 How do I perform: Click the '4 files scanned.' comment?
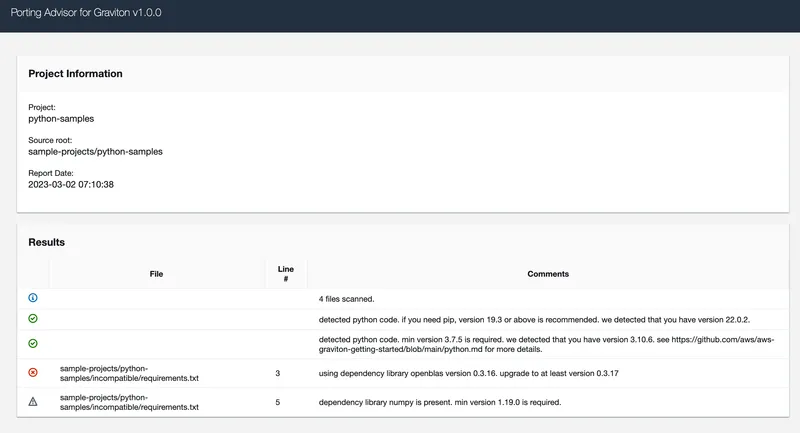[x=346, y=299]
